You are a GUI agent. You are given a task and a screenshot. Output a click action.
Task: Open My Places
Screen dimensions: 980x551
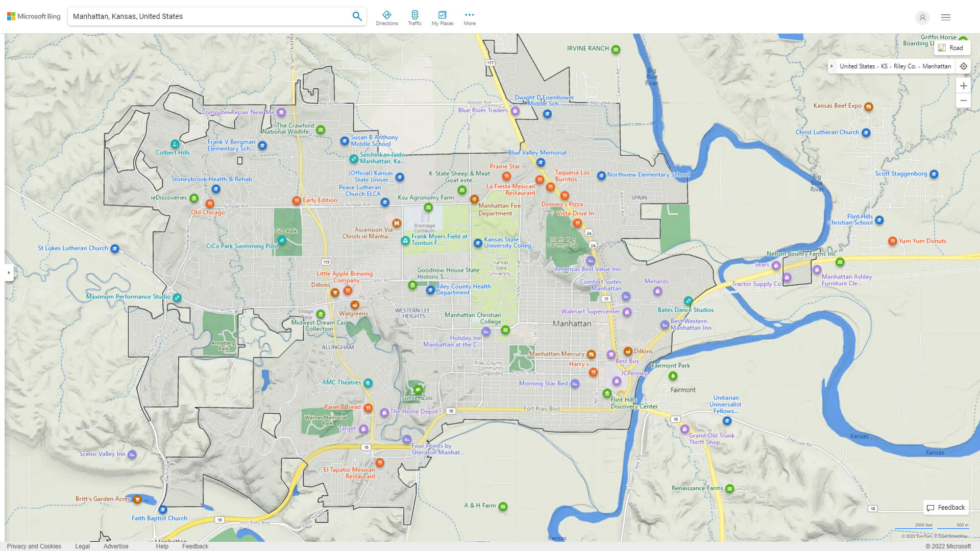click(442, 17)
